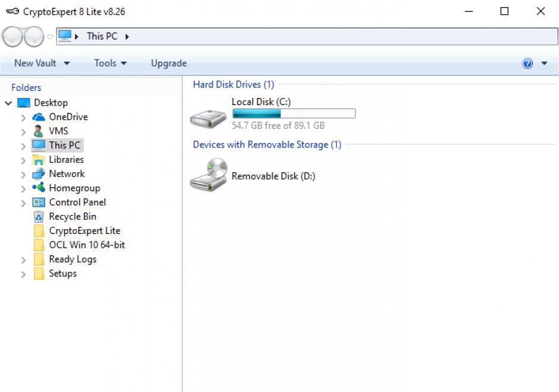This screenshot has height=392, width=559.
Task: Expand the arrow before This PC breadcrumb
Action: point(77,36)
